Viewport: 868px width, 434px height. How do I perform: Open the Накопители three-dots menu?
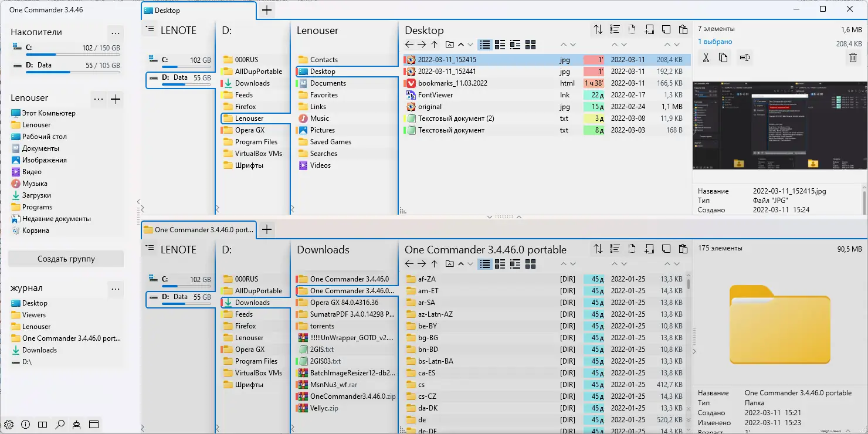click(116, 32)
